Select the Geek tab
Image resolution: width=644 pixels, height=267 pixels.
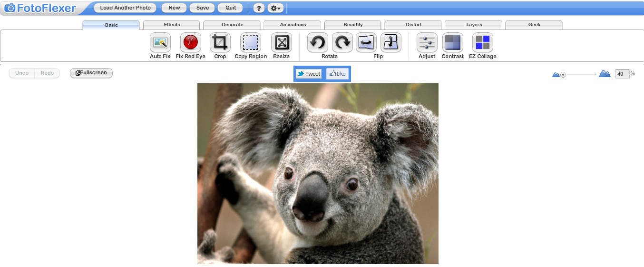point(534,25)
